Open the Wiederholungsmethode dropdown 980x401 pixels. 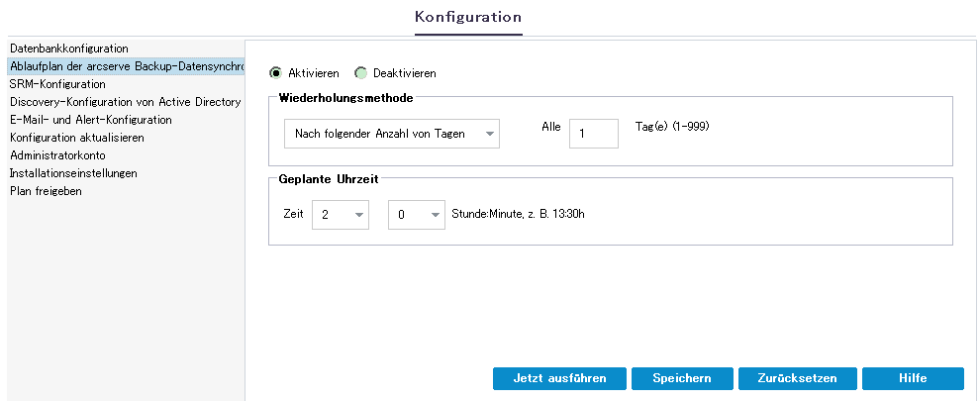390,134
